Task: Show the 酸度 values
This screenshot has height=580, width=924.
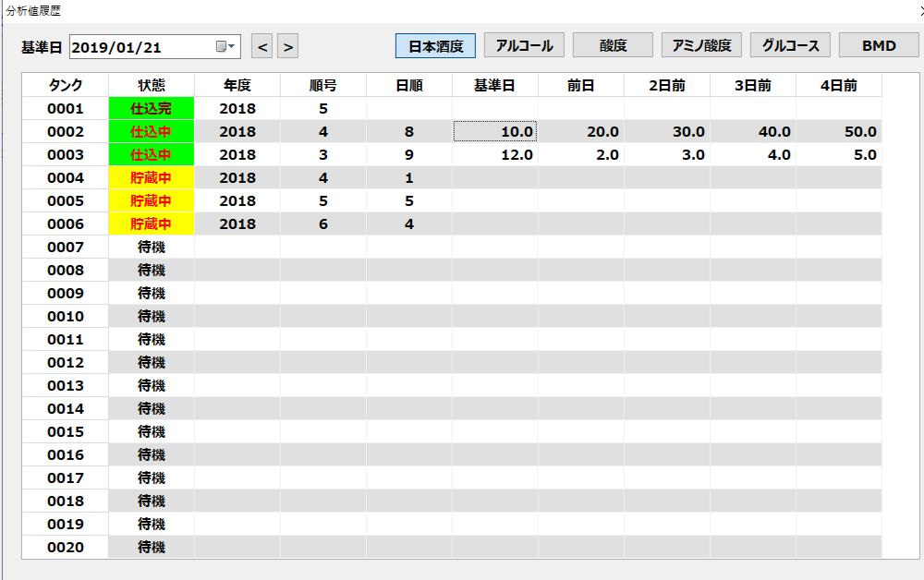Action: pos(613,45)
